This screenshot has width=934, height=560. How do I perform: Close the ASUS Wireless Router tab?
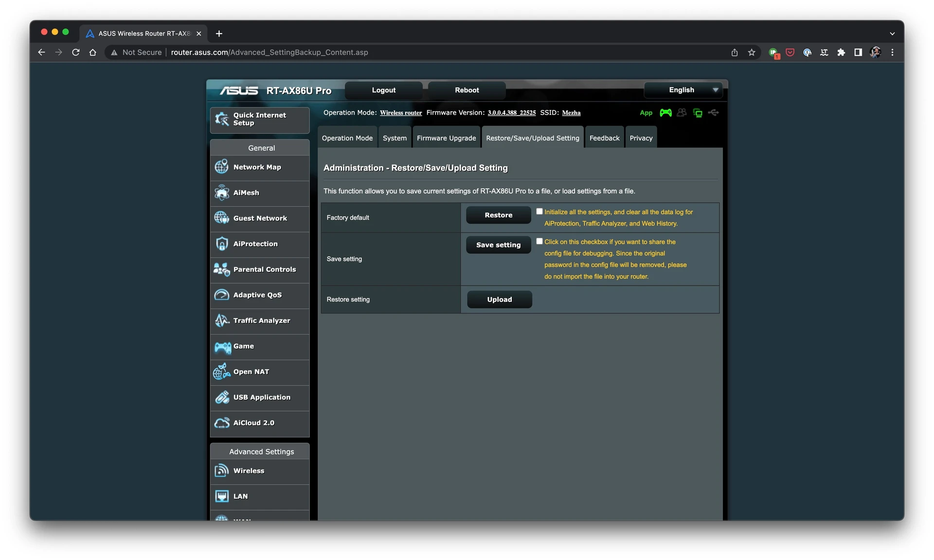point(198,34)
